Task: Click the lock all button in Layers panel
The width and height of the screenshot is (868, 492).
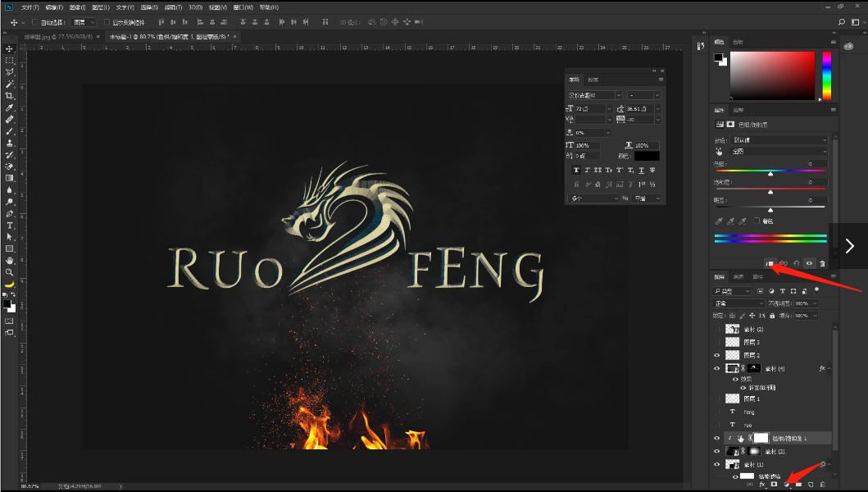Action: tap(774, 315)
